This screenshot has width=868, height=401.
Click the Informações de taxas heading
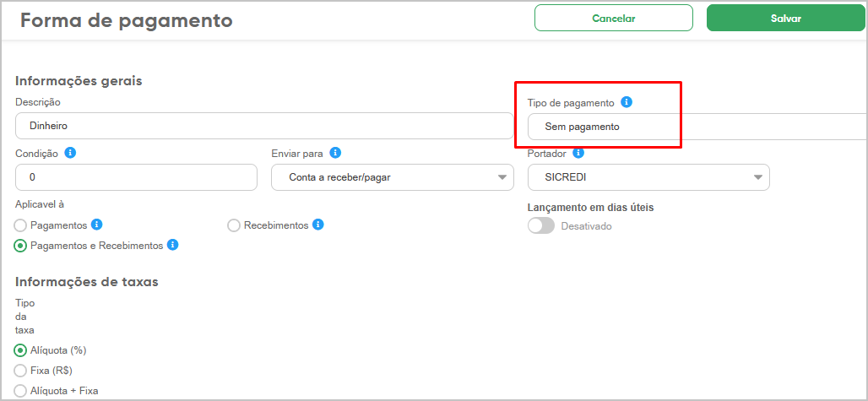87,281
